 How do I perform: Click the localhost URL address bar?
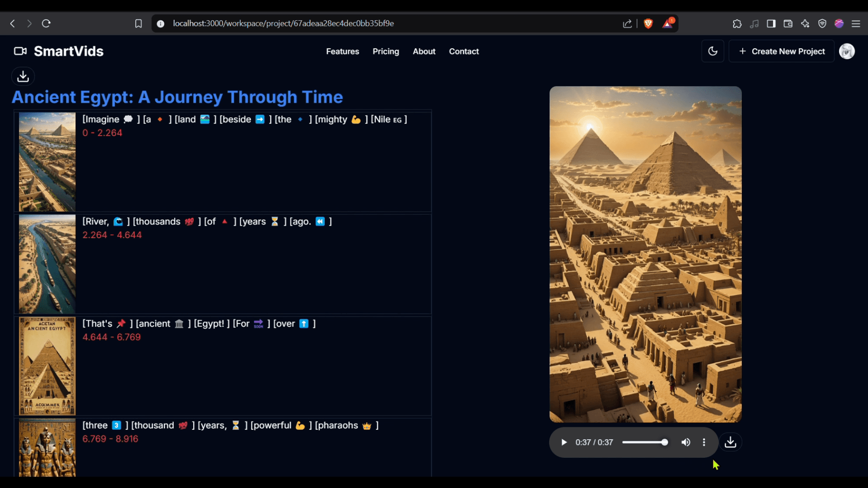(283, 24)
